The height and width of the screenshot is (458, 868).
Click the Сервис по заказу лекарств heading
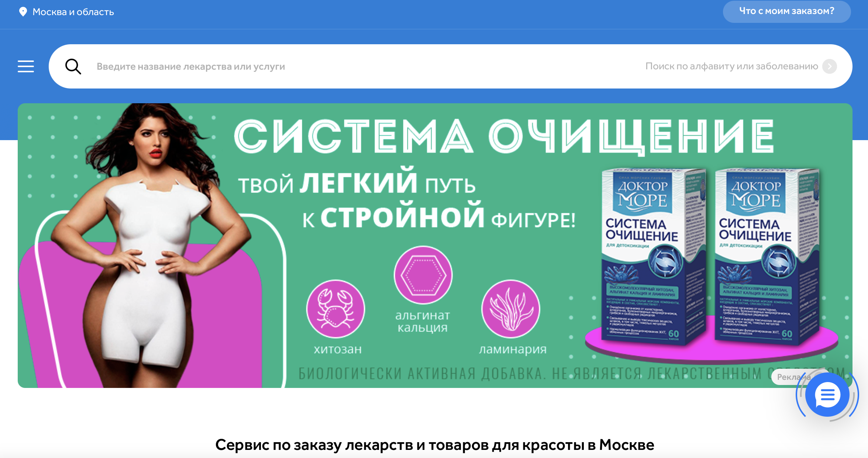[x=435, y=445]
